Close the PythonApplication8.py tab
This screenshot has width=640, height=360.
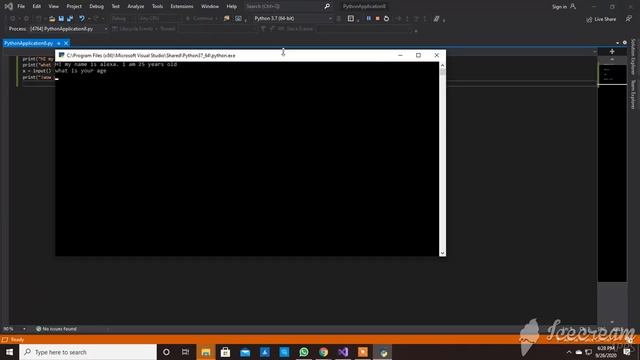(66, 43)
